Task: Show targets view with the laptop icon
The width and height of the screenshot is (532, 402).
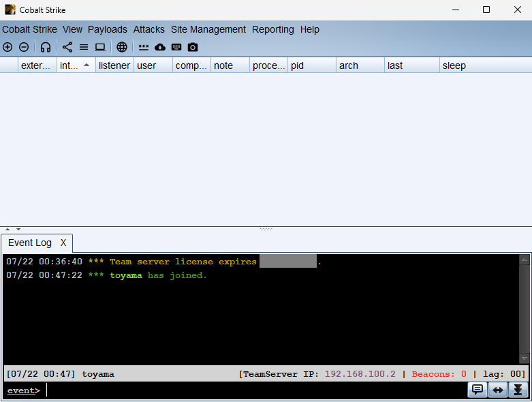Action: click(100, 47)
